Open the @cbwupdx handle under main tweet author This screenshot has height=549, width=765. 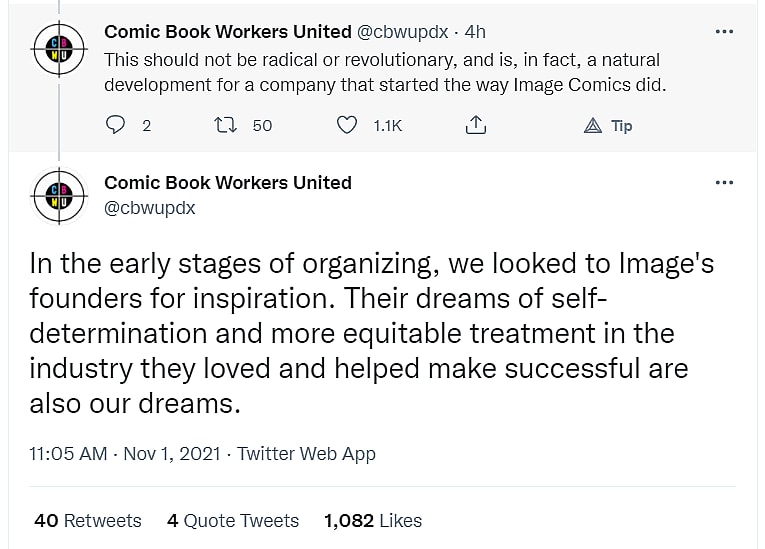coord(150,208)
